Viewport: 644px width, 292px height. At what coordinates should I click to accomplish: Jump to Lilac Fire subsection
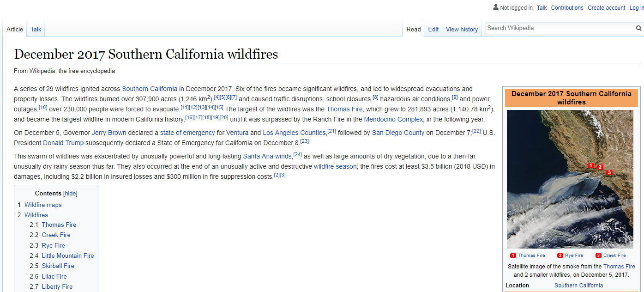click(x=54, y=277)
